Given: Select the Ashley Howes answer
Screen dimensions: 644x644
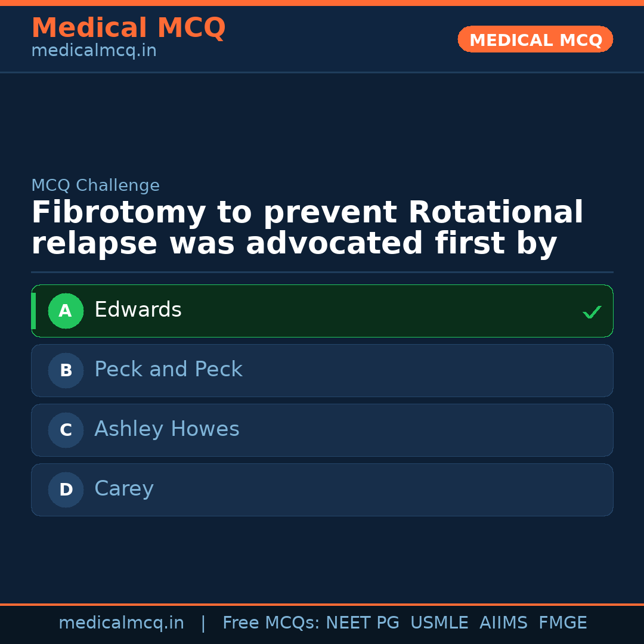Looking at the screenshot, I should pos(166,429).
